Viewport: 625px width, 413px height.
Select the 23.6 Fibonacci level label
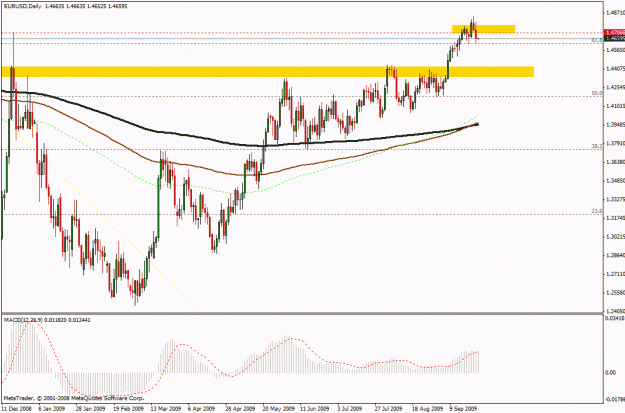tap(596, 211)
